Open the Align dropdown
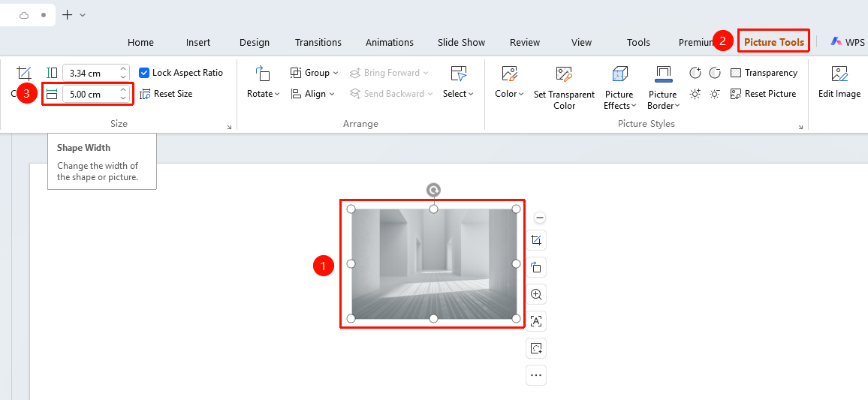Viewport: 868px width, 400px height. (313, 94)
